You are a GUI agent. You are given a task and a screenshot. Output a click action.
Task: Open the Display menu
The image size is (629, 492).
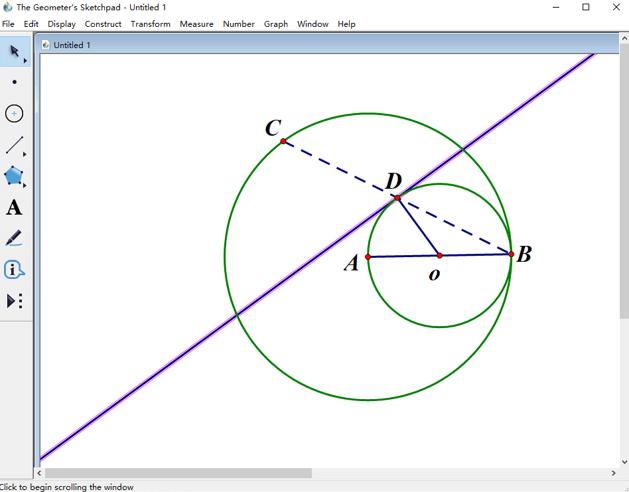tap(61, 24)
